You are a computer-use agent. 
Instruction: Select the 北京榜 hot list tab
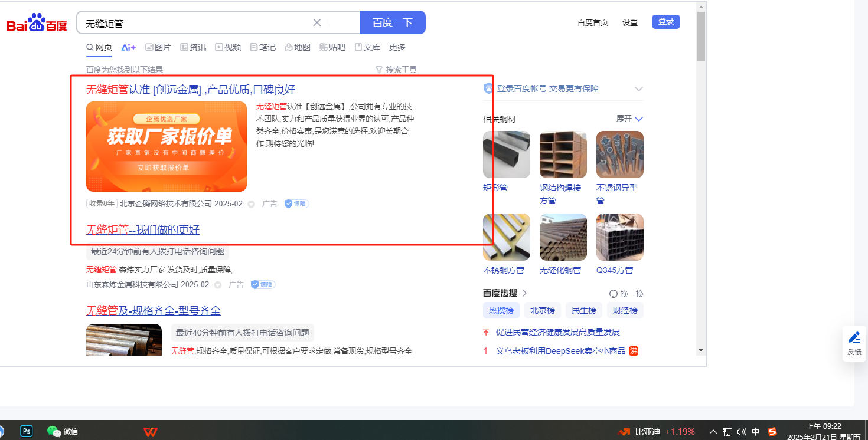point(543,310)
